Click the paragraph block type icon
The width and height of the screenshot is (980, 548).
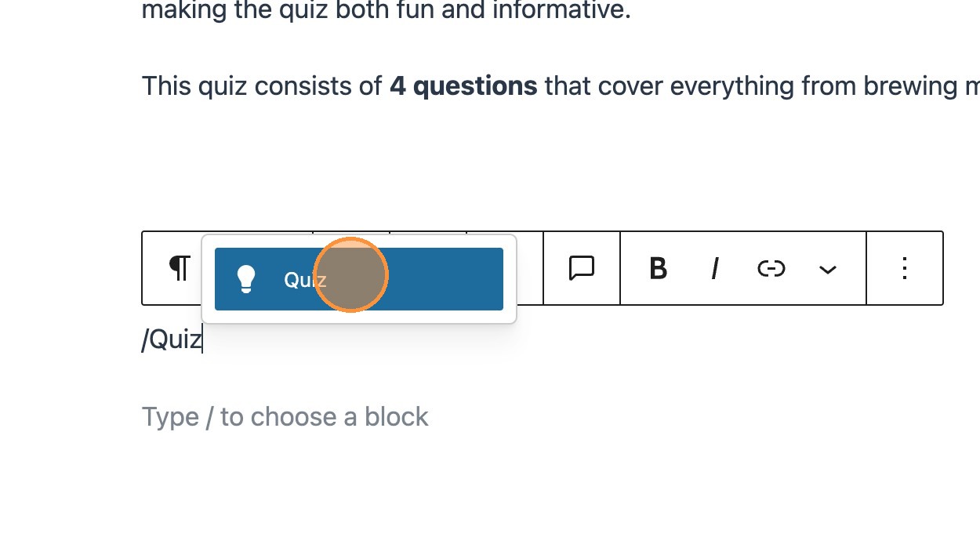pyautogui.click(x=180, y=268)
